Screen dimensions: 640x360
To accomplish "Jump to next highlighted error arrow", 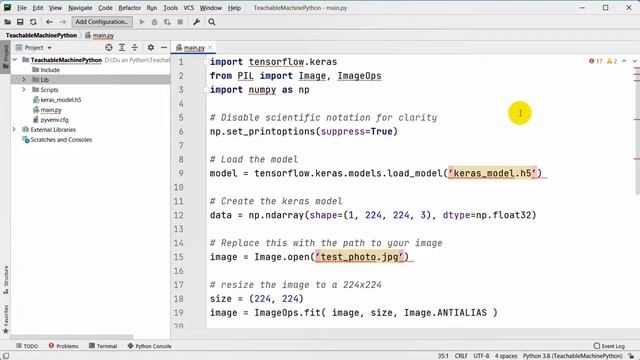I will tap(635, 61).
